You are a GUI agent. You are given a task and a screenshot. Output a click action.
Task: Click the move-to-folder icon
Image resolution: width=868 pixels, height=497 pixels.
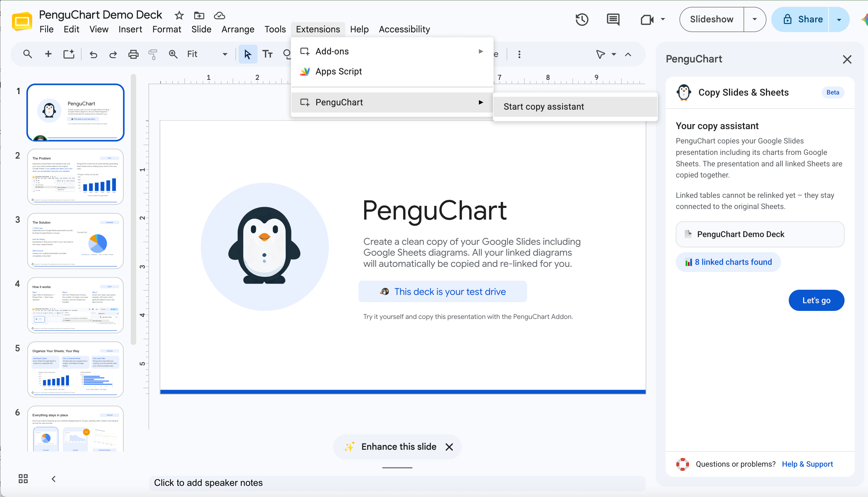click(x=199, y=15)
